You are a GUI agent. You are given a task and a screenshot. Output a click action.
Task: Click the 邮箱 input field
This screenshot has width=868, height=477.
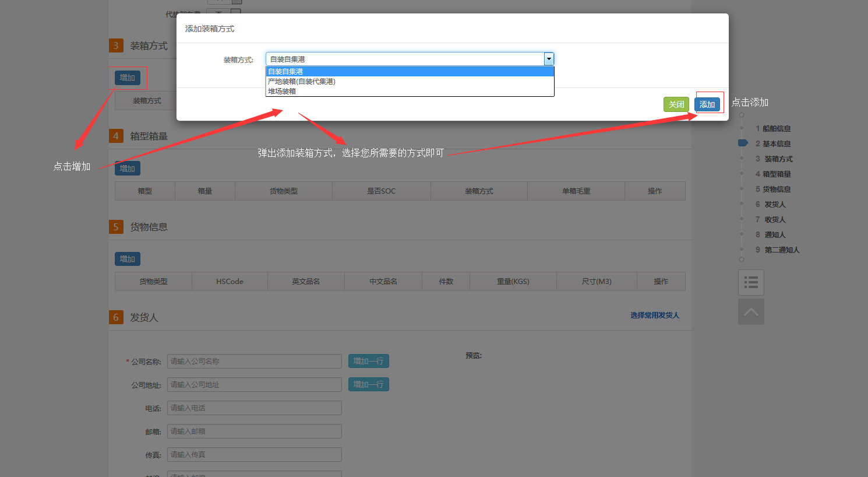[x=254, y=432]
